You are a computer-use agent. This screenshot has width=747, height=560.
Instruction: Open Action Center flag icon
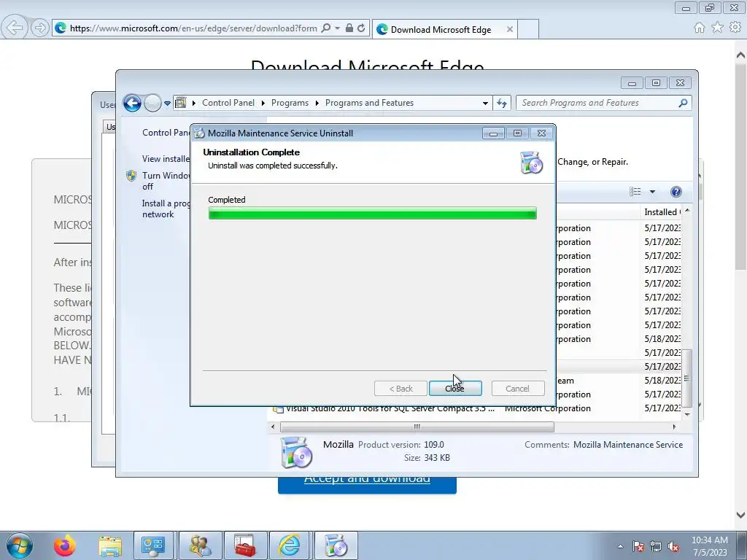pos(638,546)
